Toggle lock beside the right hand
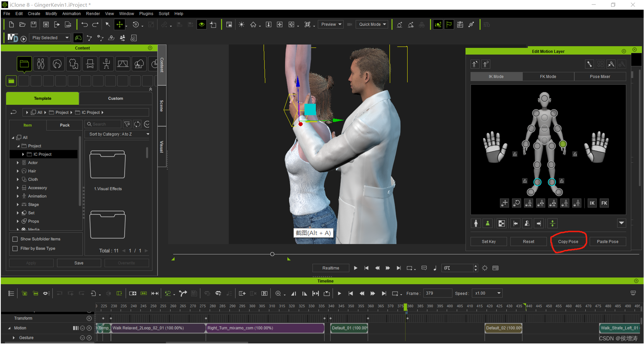Screen dimensions: 644x345 pos(515,154)
